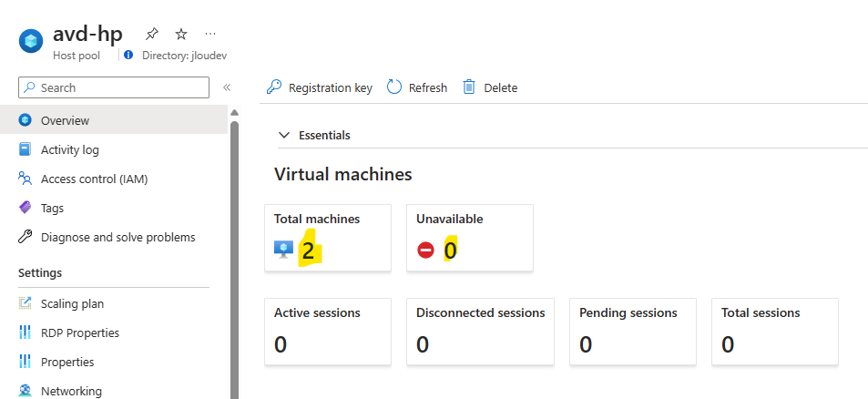Click the Delete button label
Screen dimensions: 868x399
coord(500,88)
